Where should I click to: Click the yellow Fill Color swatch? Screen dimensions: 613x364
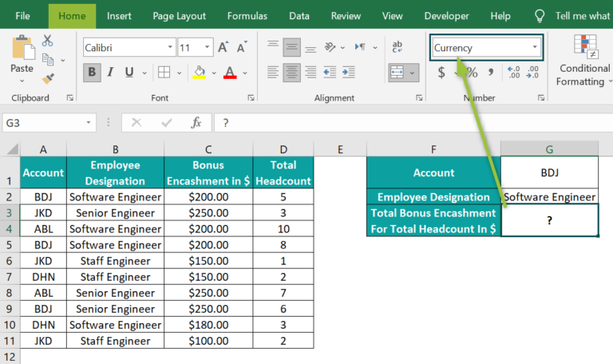click(x=200, y=73)
